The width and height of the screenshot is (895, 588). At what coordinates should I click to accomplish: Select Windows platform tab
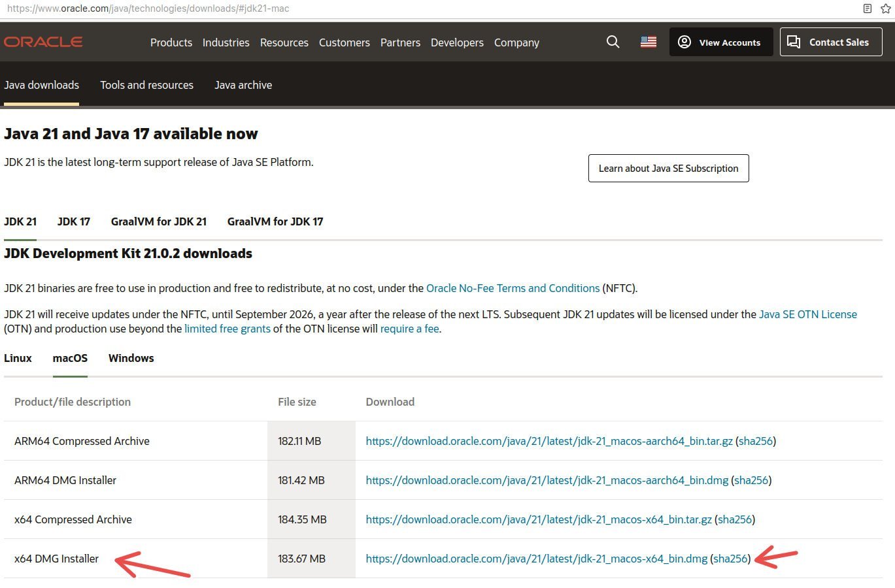pos(131,358)
